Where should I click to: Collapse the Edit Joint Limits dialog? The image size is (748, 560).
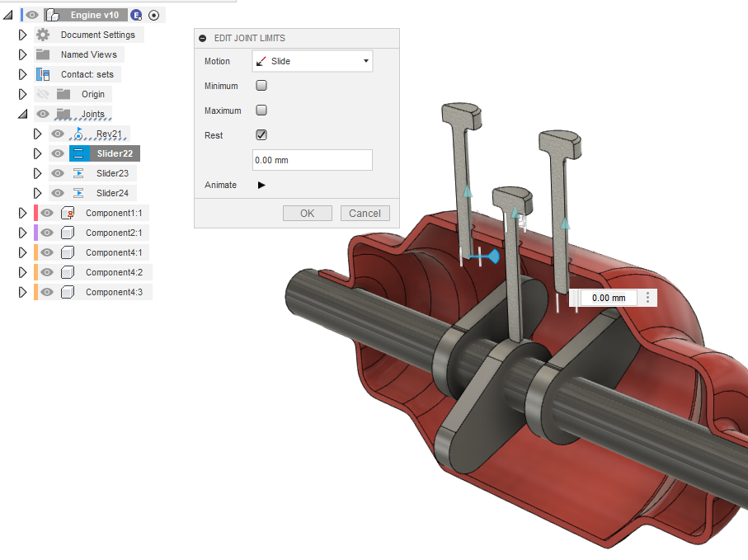point(203,38)
